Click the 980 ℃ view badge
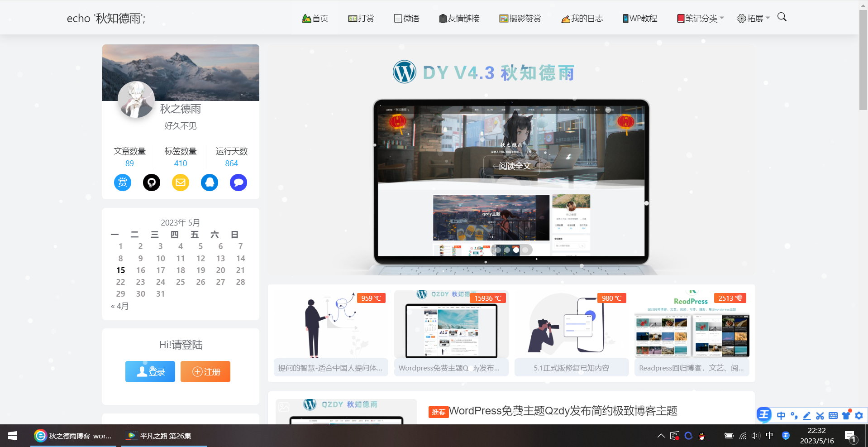 612,298
